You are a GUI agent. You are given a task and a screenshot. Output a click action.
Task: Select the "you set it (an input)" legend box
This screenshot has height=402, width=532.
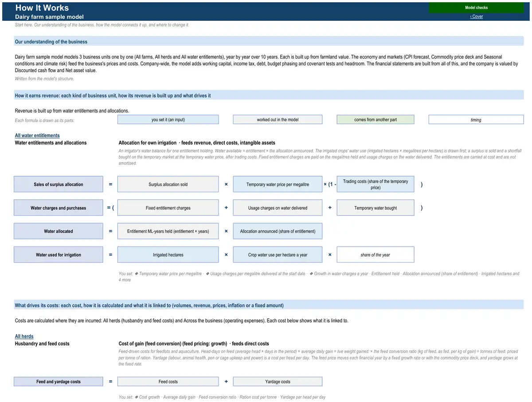(x=168, y=119)
